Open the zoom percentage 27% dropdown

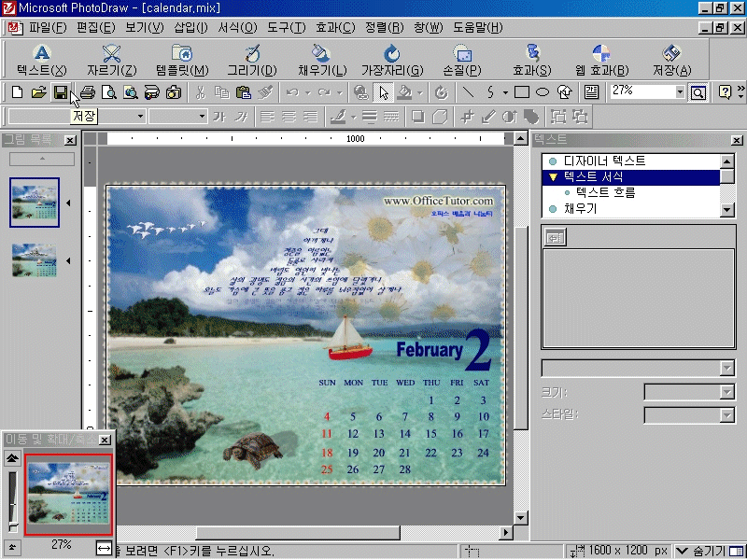[680, 91]
